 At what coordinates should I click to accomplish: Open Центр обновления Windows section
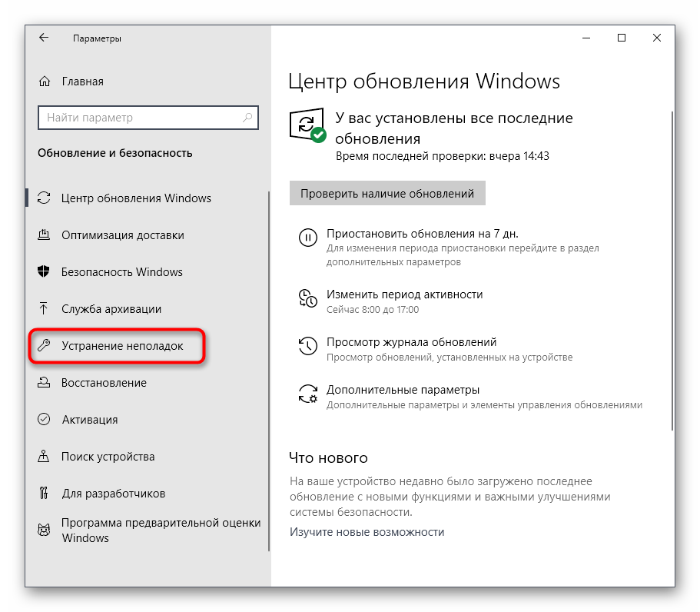point(136,198)
